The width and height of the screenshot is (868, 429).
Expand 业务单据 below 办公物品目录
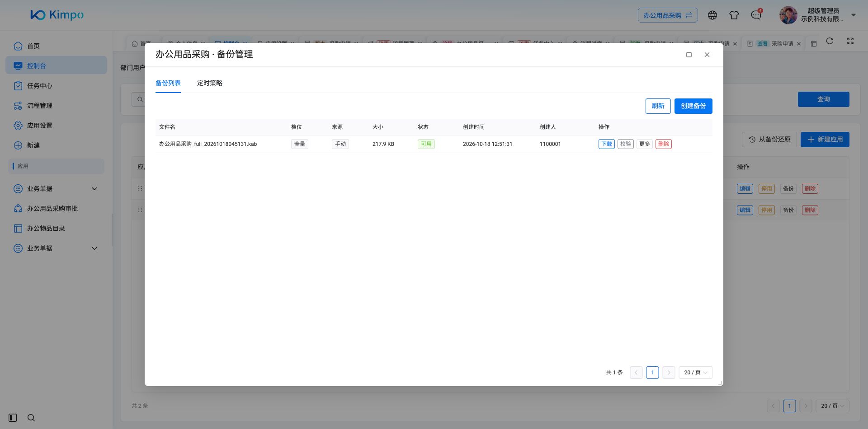56,248
